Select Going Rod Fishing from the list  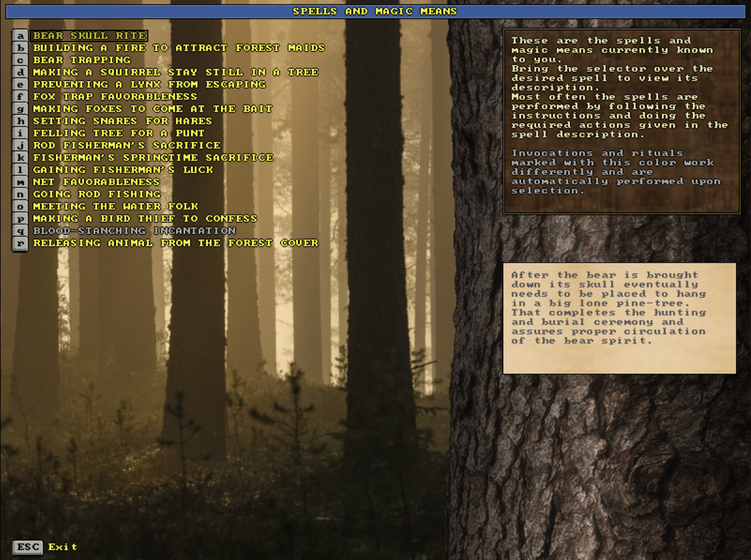tap(97, 194)
